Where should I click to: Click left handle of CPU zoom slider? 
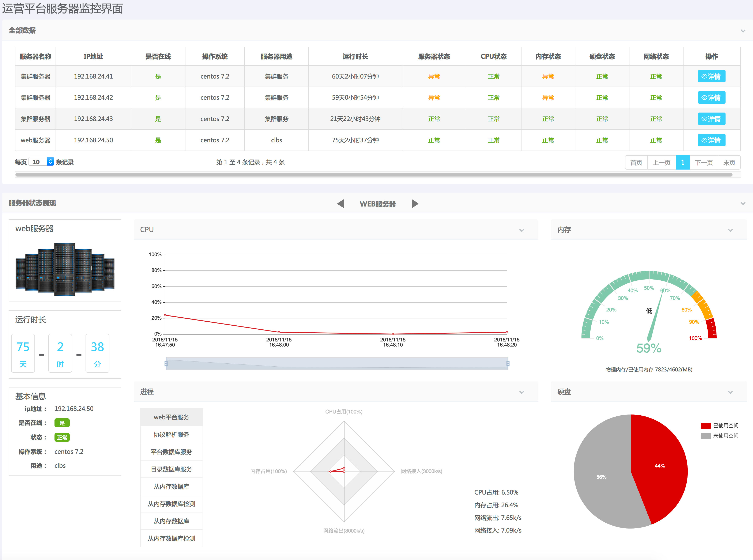[166, 364]
